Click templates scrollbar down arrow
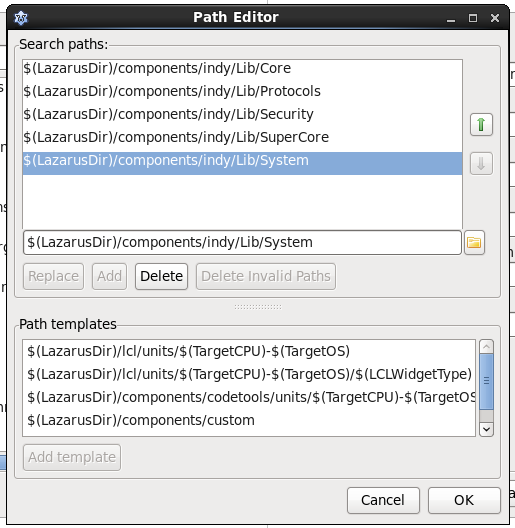515x528 pixels. tap(486, 429)
